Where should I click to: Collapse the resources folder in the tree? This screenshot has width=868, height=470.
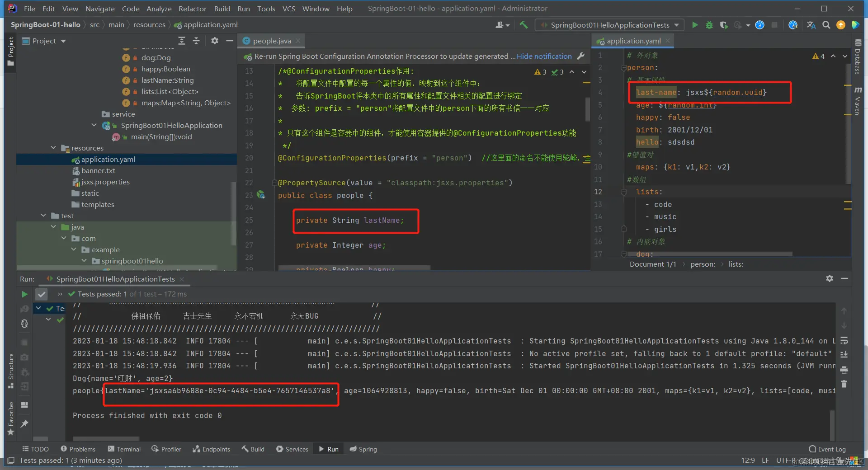click(53, 148)
